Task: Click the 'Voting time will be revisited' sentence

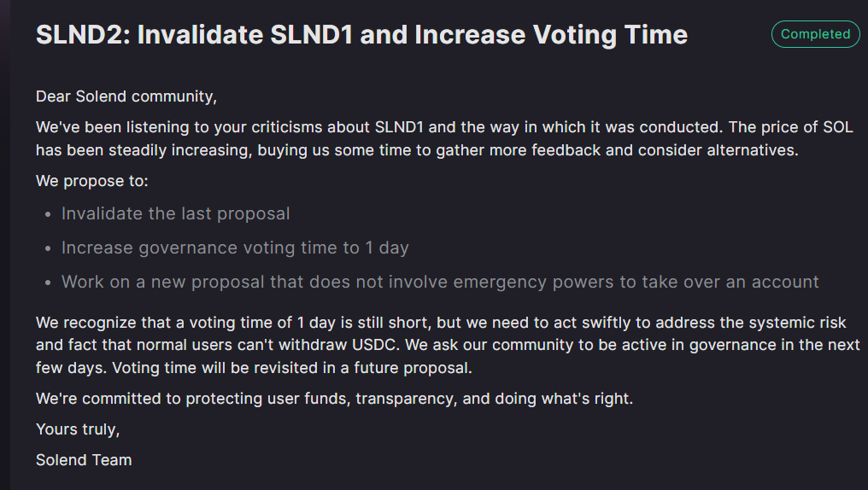Action: pyautogui.click(x=291, y=369)
